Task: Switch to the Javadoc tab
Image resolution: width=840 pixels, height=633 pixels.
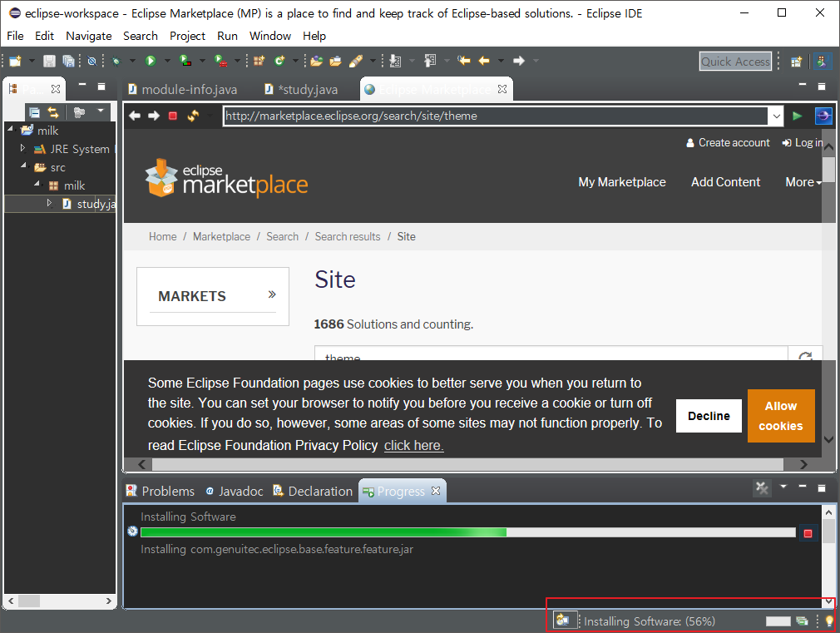Action: pos(235,491)
